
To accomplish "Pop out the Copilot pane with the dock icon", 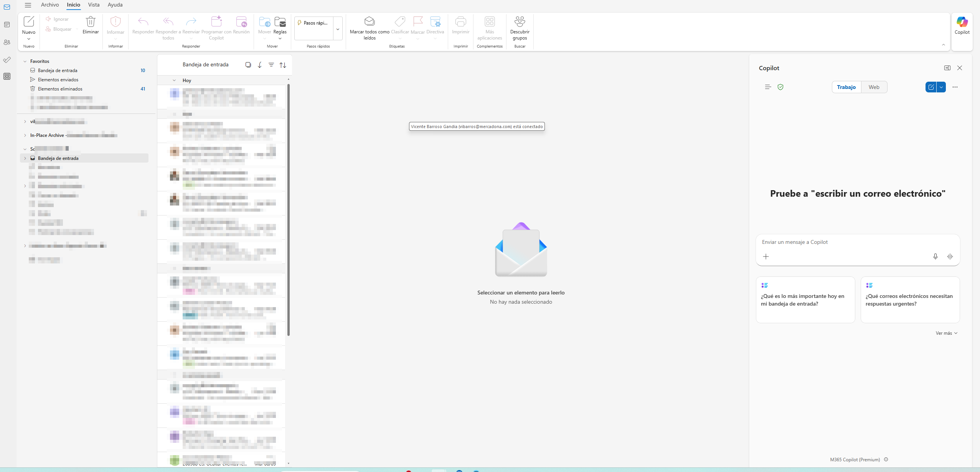I will tap(947, 68).
